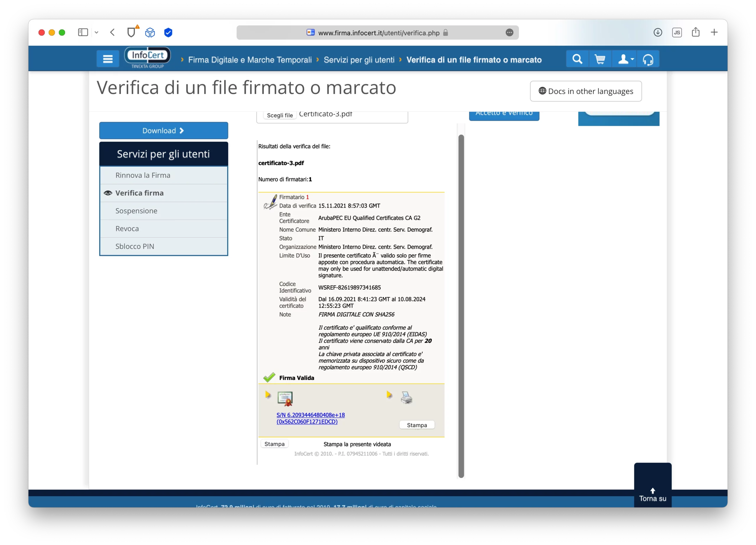Click the 'certificato-3.pdf' file name text
This screenshot has height=545, width=756.
281,163
